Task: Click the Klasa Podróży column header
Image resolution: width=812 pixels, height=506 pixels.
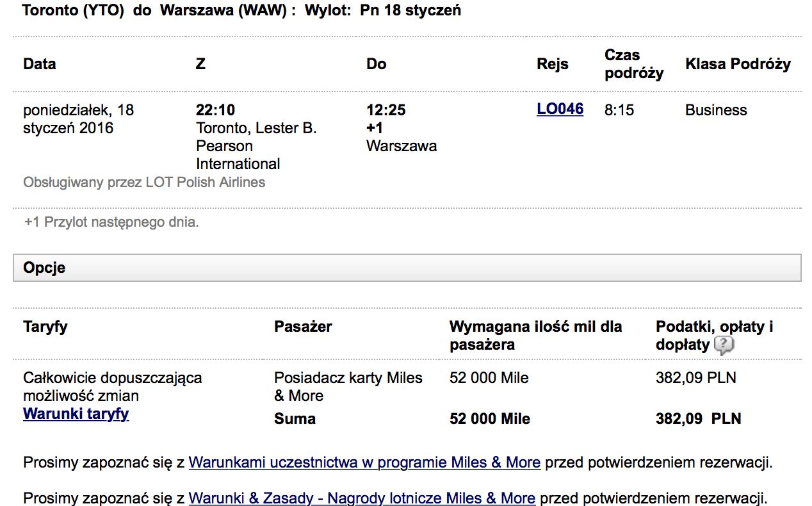Action: (x=738, y=64)
